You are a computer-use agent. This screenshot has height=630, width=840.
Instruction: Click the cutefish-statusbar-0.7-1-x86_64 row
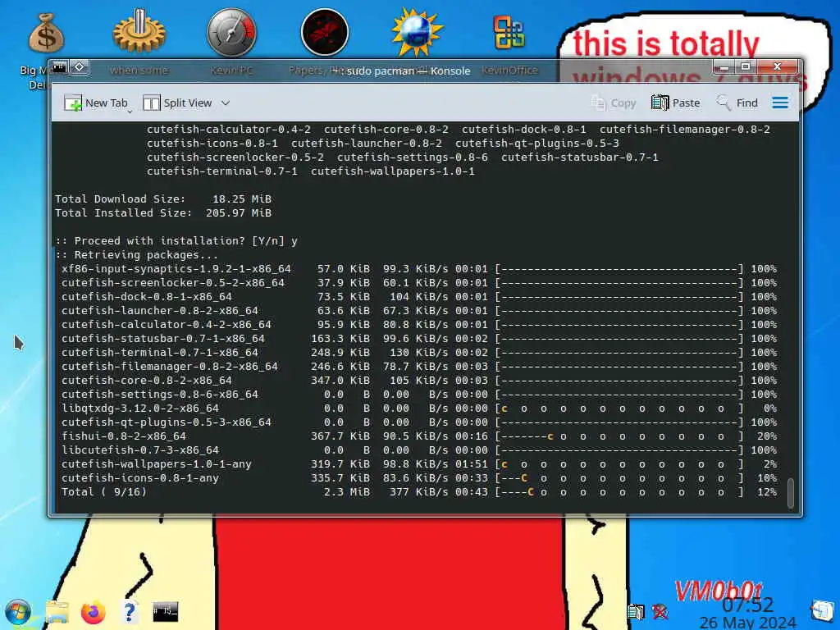click(x=419, y=339)
